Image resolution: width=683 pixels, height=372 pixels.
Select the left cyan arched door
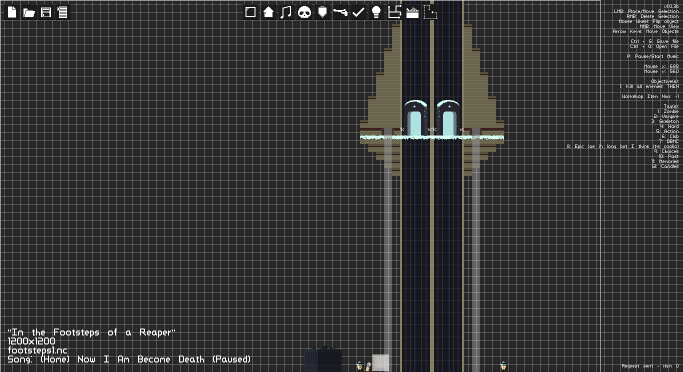(x=415, y=118)
